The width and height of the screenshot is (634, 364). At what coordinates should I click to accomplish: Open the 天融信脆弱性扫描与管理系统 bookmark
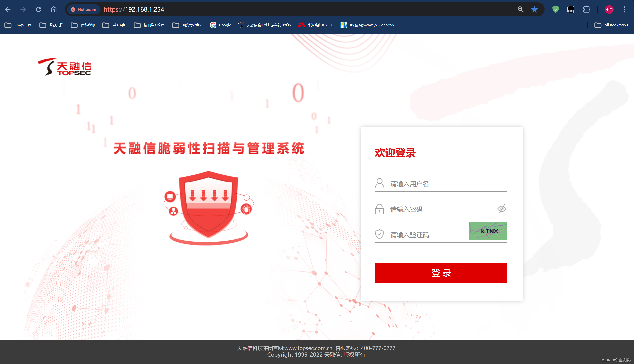coord(265,25)
